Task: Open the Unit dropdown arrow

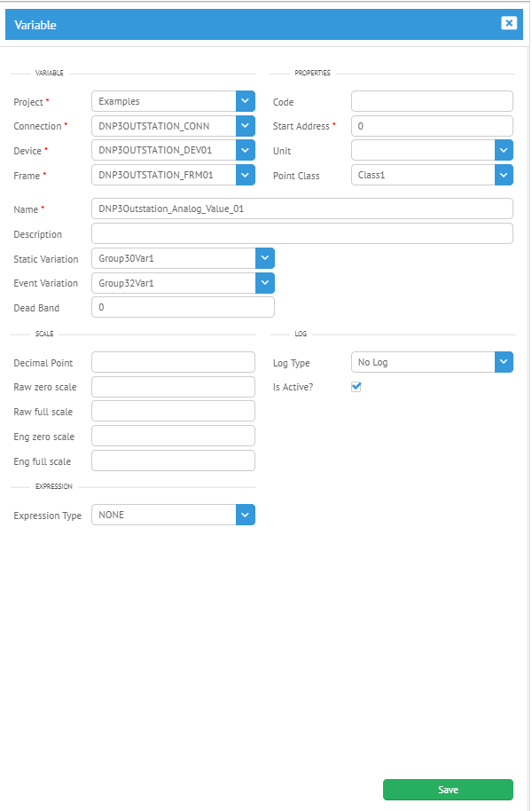Action: tap(504, 151)
